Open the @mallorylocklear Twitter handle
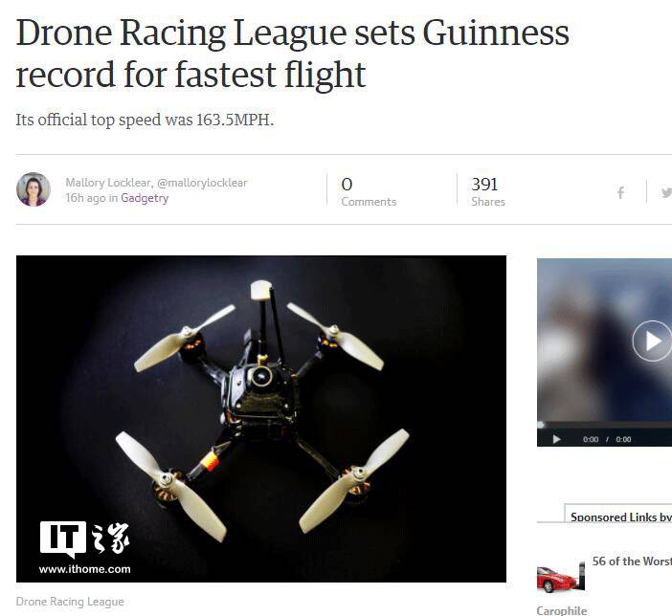The image size is (672, 616). (202, 183)
